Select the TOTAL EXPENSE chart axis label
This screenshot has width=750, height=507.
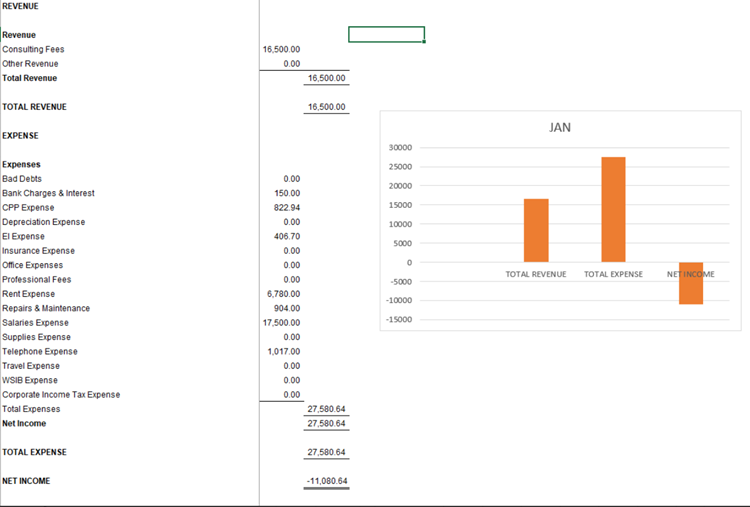click(x=613, y=274)
